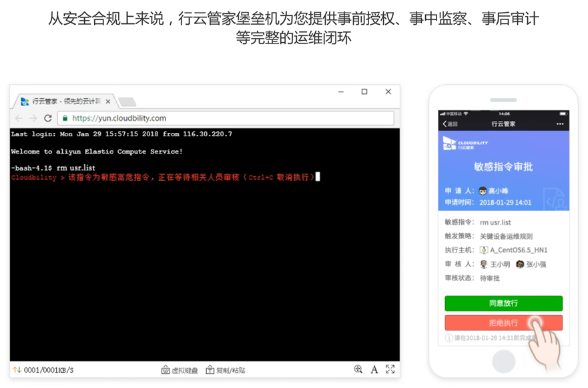Click the info icon beside the deadline note
This screenshot has width=588, height=388.
click(449, 338)
